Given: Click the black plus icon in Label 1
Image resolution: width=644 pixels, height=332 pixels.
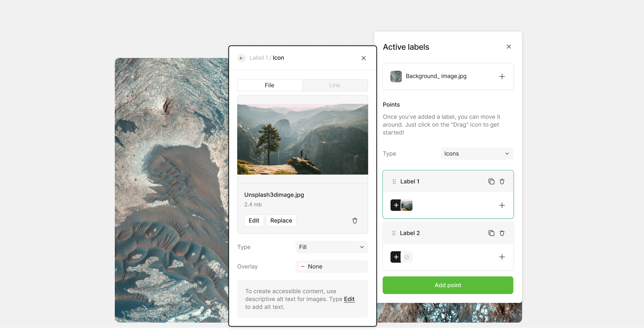Looking at the screenshot, I should [396, 205].
